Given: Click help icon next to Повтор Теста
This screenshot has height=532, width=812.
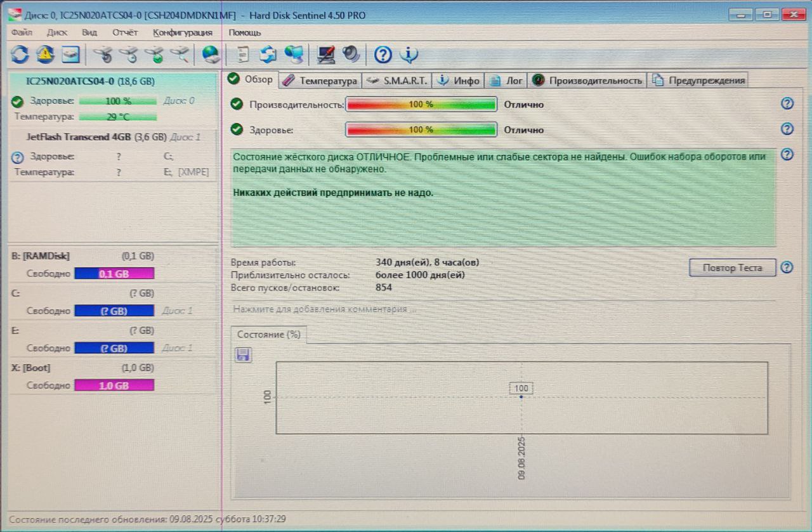Looking at the screenshot, I should (x=787, y=267).
